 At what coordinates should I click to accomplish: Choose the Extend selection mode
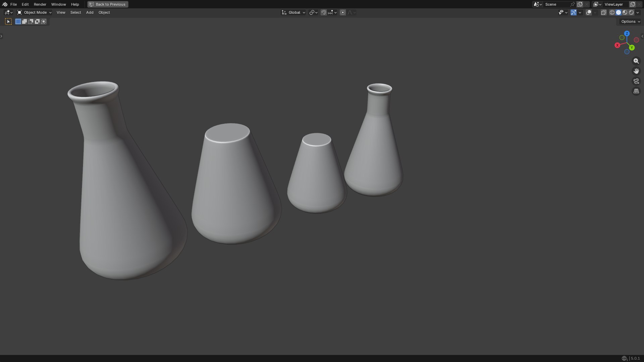tap(24, 21)
